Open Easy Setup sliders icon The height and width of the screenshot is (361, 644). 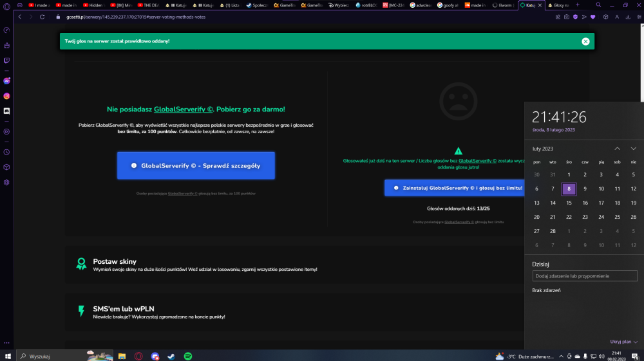coord(639,17)
